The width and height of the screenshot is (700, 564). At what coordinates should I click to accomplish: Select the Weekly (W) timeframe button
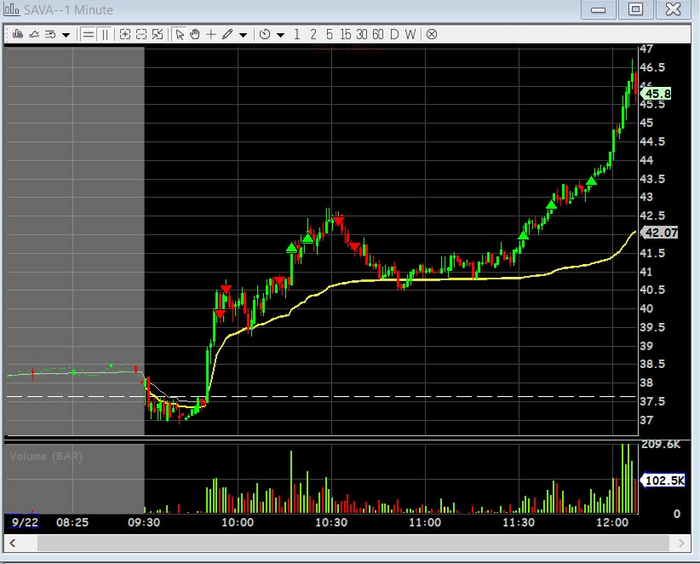tap(410, 34)
